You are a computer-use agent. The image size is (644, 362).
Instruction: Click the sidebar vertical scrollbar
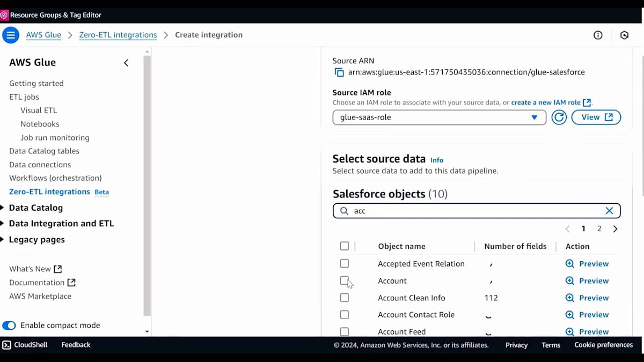(x=147, y=185)
